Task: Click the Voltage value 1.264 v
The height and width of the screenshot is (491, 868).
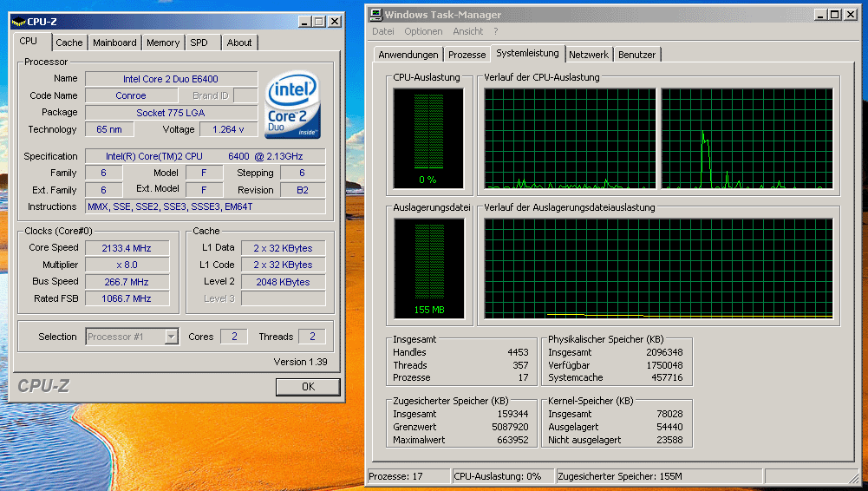Action: pyautogui.click(x=228, y=129)
